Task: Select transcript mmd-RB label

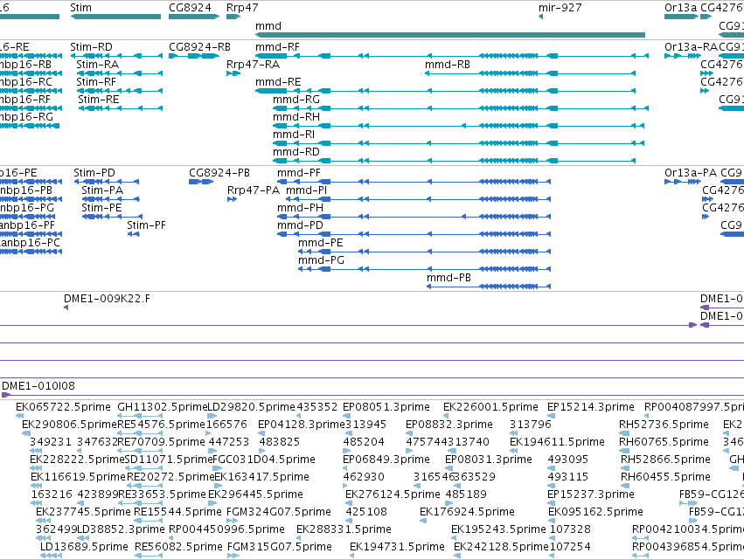Action: pos(448,65)
